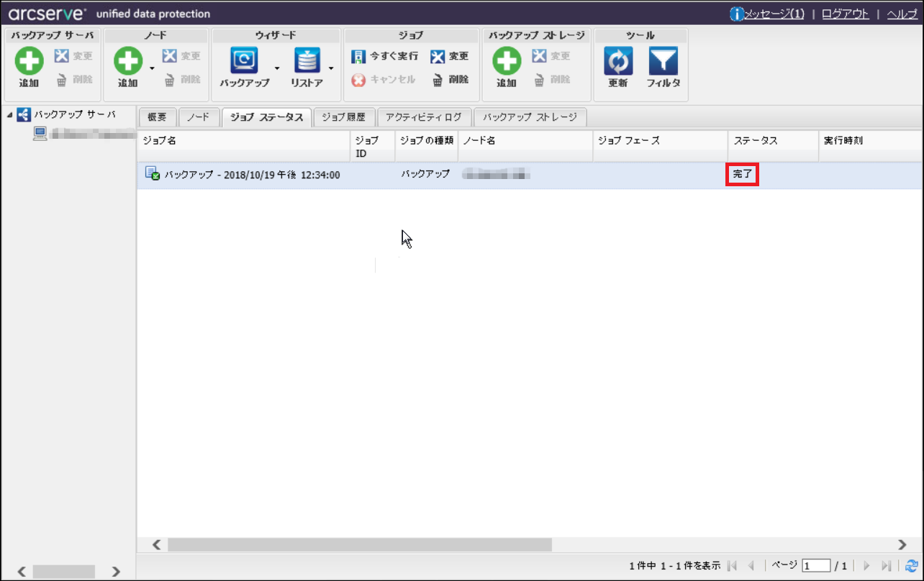
Task: Expand the リストア wizard dropdown arrow
Action: 331,68
